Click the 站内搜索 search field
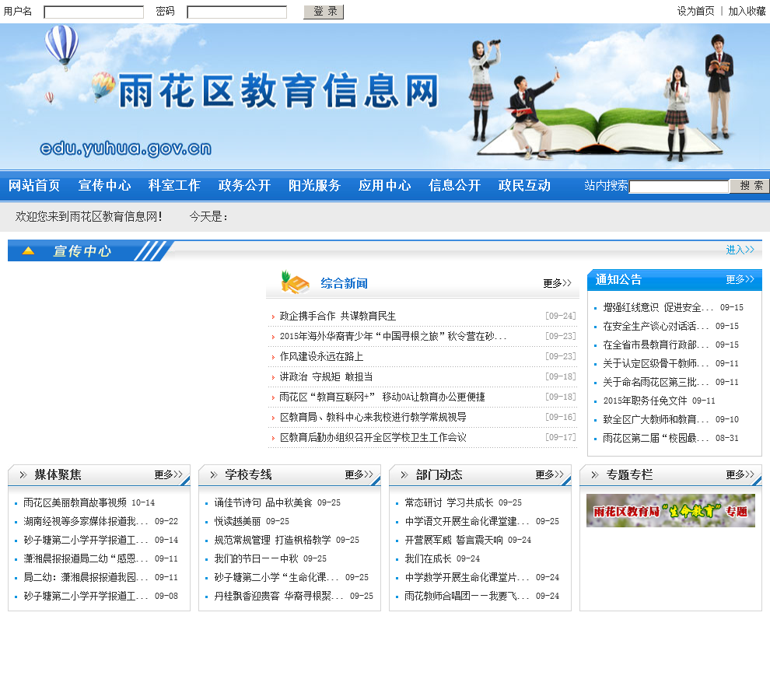 point(679,186)
